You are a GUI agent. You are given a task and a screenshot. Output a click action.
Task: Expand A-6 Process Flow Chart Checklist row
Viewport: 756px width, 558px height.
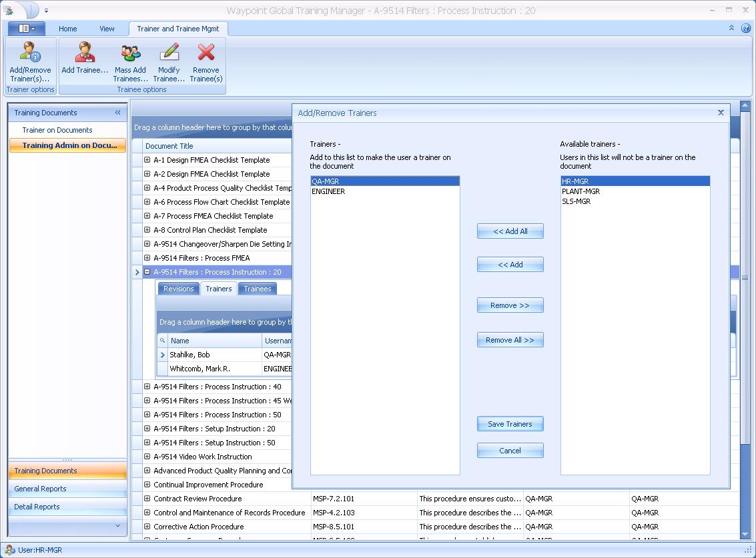[147, 201]
